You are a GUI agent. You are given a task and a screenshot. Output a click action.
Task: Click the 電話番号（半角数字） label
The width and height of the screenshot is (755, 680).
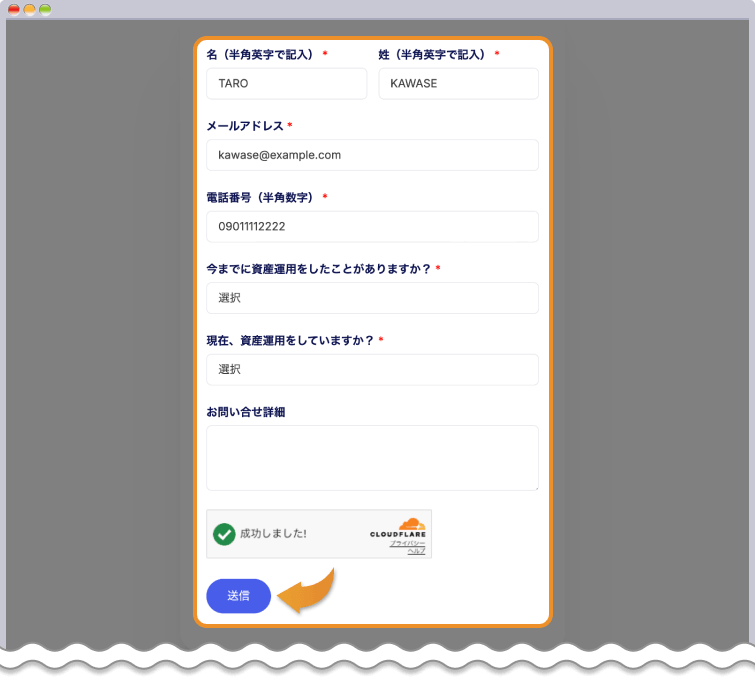260,197
